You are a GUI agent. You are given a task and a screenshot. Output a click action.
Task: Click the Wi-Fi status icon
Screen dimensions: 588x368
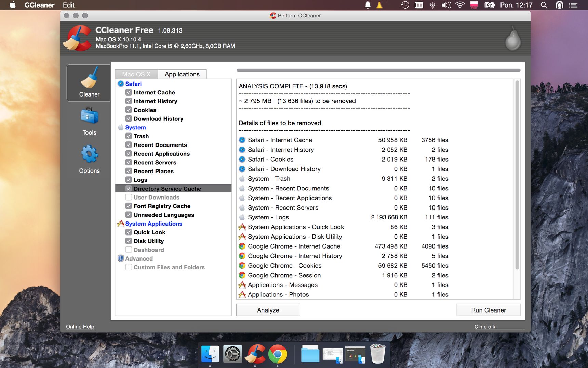460,5
